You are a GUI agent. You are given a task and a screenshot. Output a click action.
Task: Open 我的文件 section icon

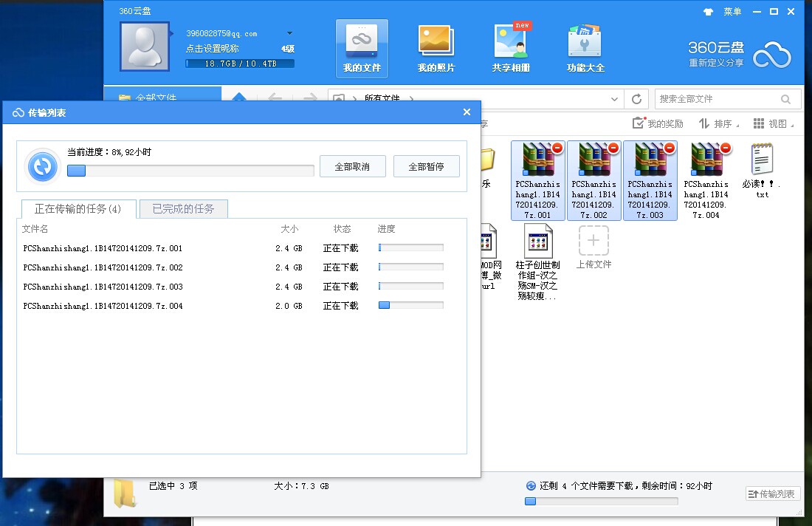click(x=362, y=49)
